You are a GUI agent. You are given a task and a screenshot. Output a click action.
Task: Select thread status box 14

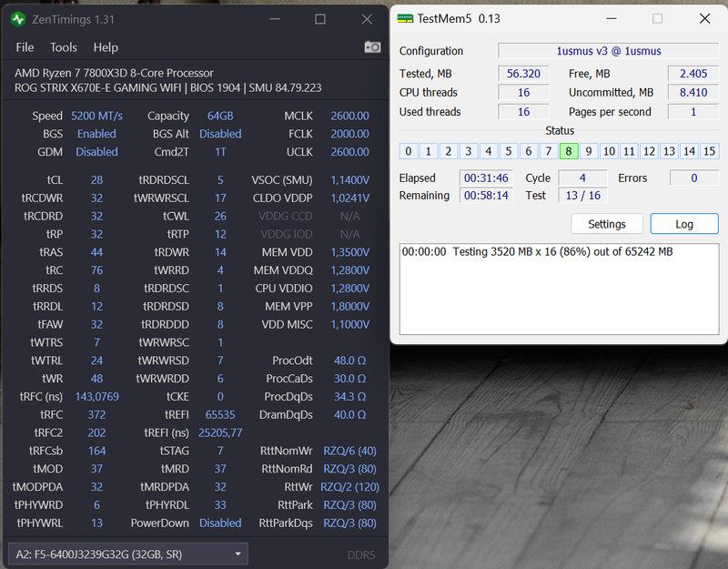pyautogui.click(x=689, y=151)
